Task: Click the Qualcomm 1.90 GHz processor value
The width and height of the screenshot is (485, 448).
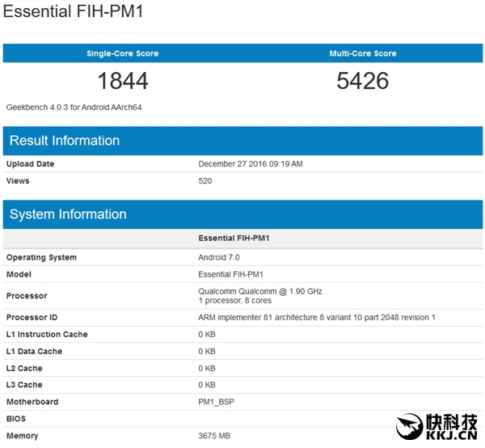Action: click(x=260, y=291)
